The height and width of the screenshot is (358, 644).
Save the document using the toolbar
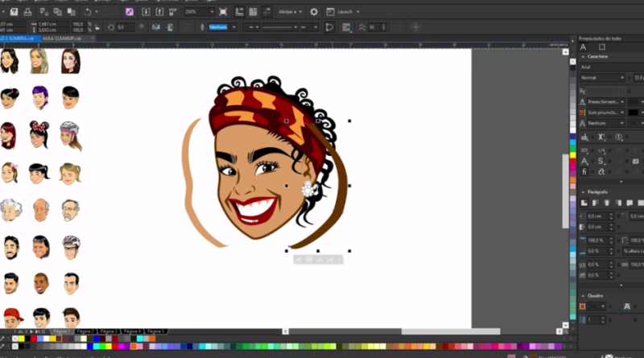coord(14,12)
